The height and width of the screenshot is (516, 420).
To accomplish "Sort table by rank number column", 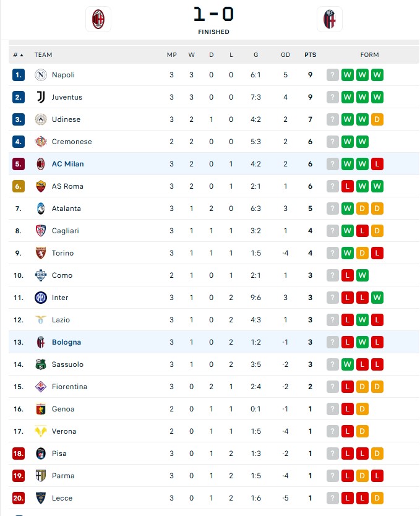I will [x=18, y=55].
